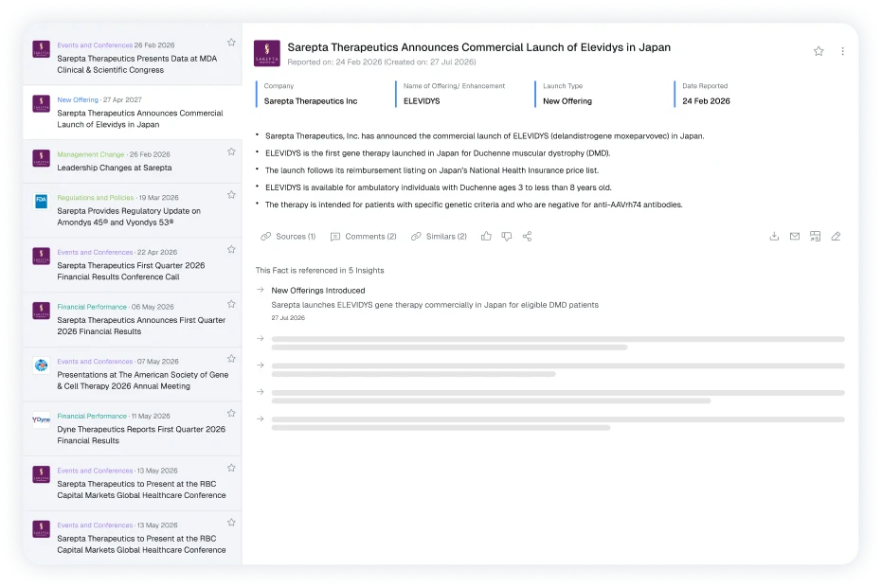This screenshot has height=588, width=882.
Task: Click New Offering launch type value
Action: (x=567, y=101)
